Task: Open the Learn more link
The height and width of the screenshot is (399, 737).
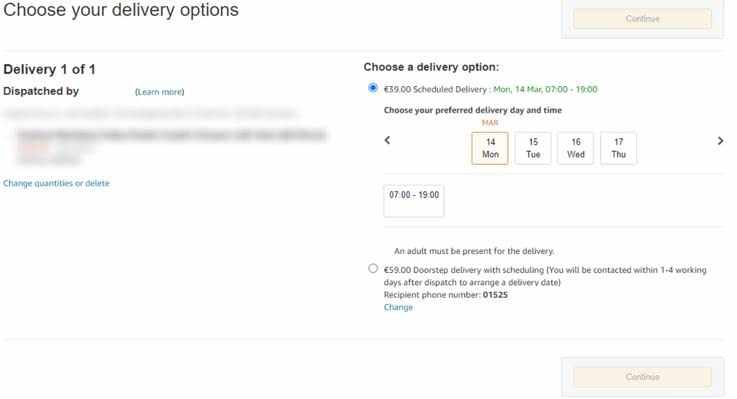Action: click(159, 92)
